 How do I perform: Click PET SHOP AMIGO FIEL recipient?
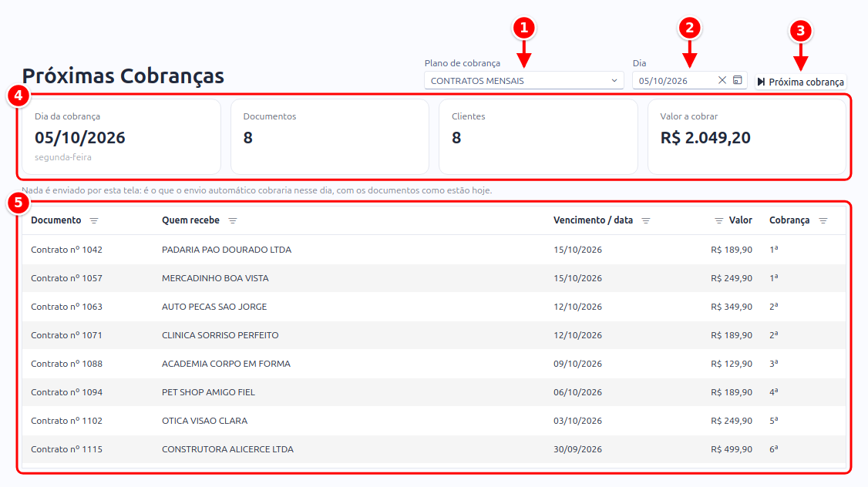tap(208, 392)
